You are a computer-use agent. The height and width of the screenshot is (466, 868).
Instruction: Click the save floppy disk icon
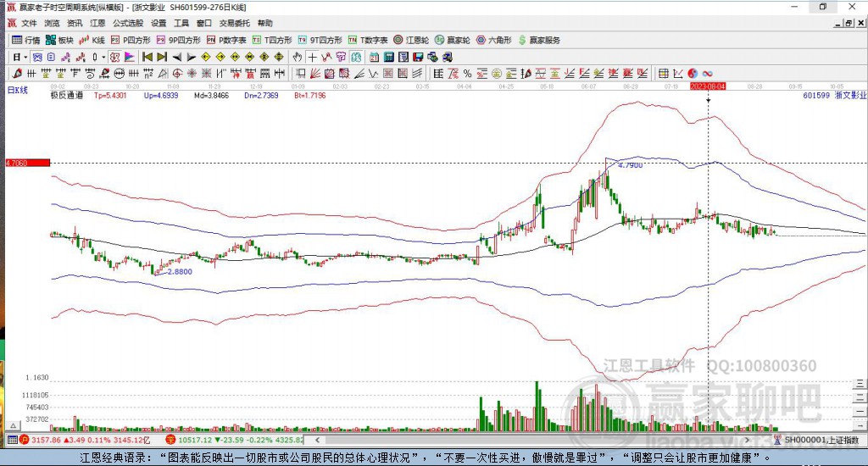(x=418, y=57)
